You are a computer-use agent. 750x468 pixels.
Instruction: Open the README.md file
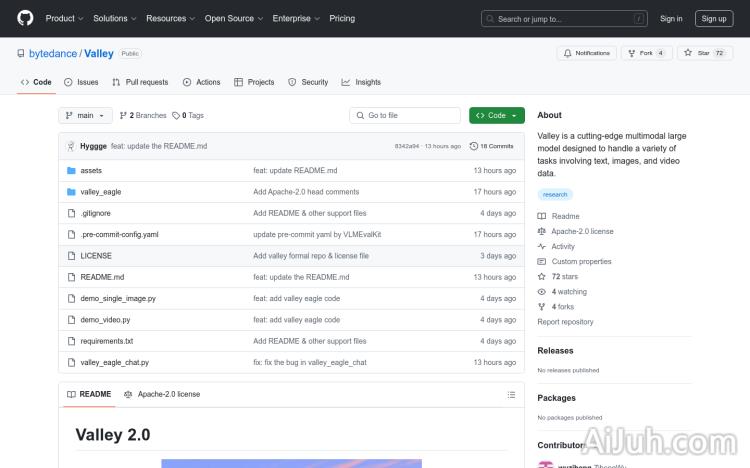pos(102,277)
